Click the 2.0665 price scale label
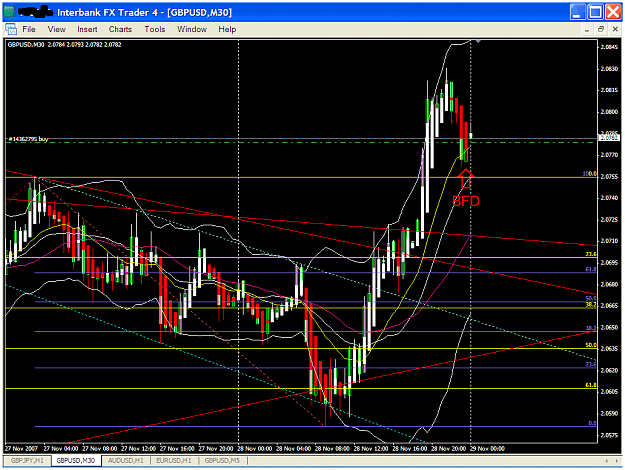 (x=609, y=306)
